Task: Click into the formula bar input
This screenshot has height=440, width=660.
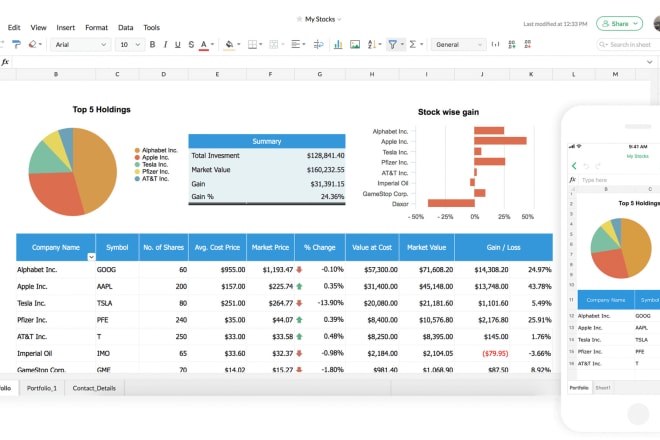Action: 328,62
